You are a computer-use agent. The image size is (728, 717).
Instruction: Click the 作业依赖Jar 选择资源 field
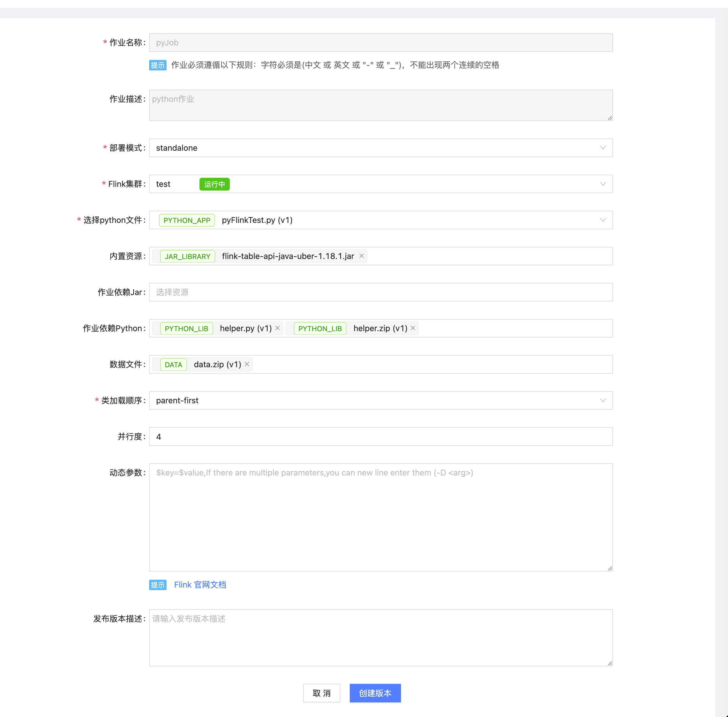click(x=381, y=292)
